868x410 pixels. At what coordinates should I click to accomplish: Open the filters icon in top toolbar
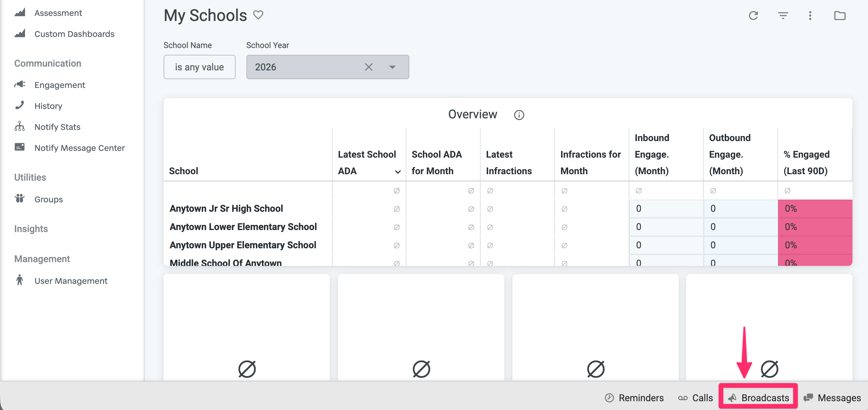coord(783,16)
